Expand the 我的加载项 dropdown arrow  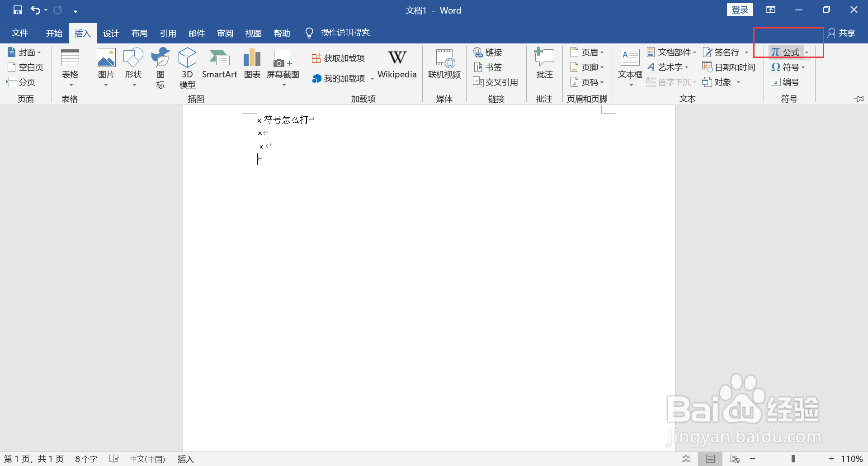372,79
